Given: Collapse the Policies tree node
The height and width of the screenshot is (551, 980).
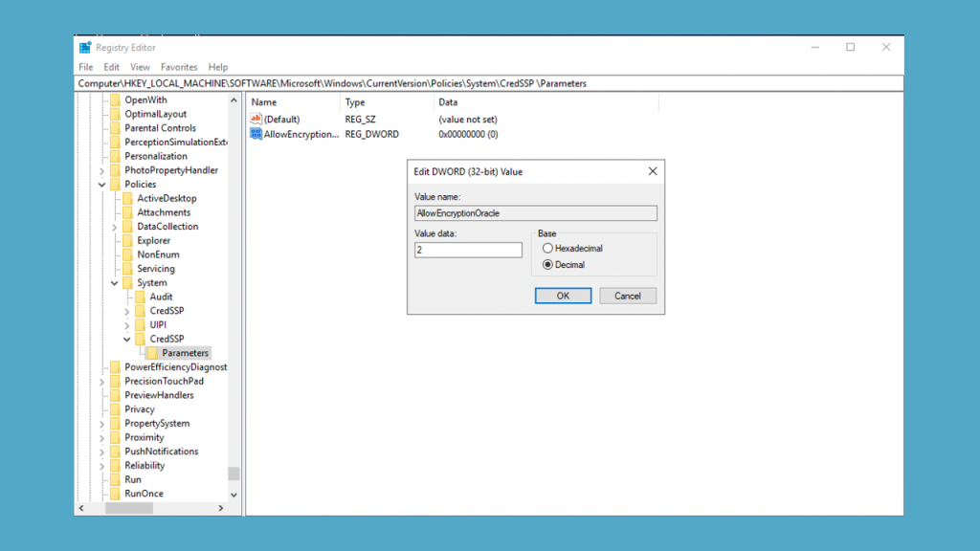Looking at the screenshot, I should [103, 184].
